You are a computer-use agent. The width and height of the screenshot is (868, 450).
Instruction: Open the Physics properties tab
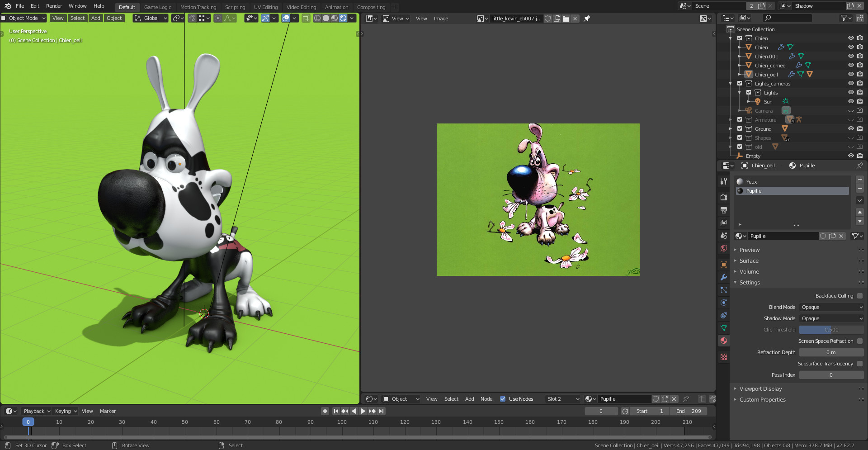[x=724, y=303]
